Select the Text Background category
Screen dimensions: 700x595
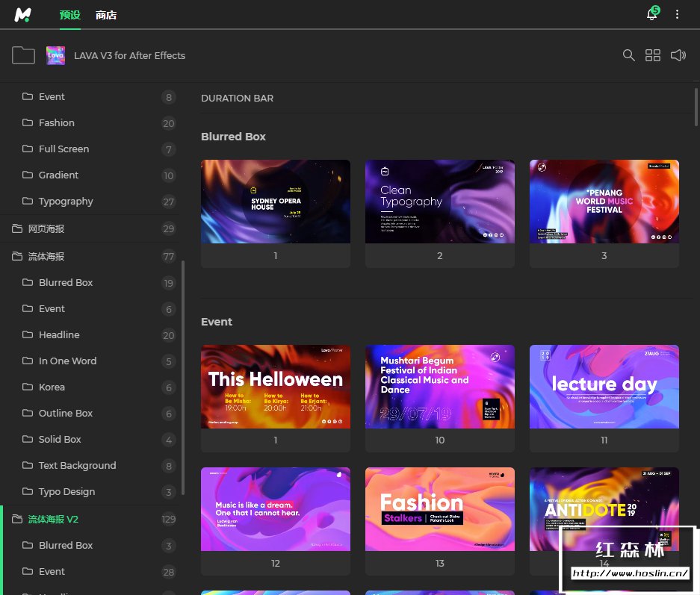point(77,465)
